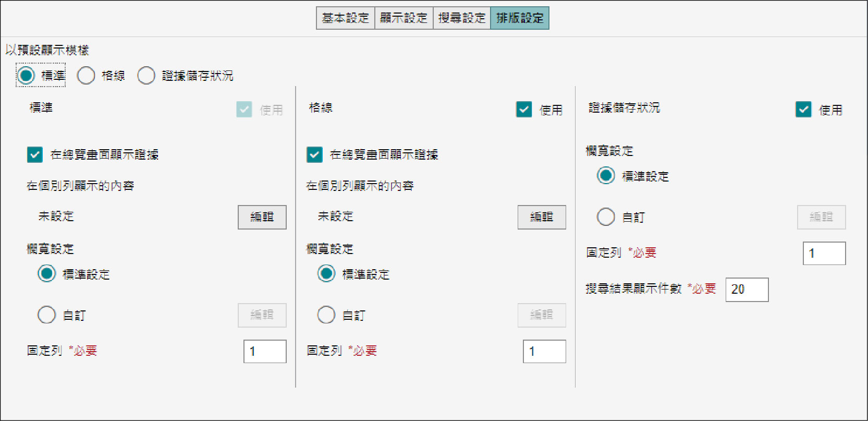Choose 自訂 column width in 證據儲存狀況 section
Viewport: 868px width, 421px height.
606,217
